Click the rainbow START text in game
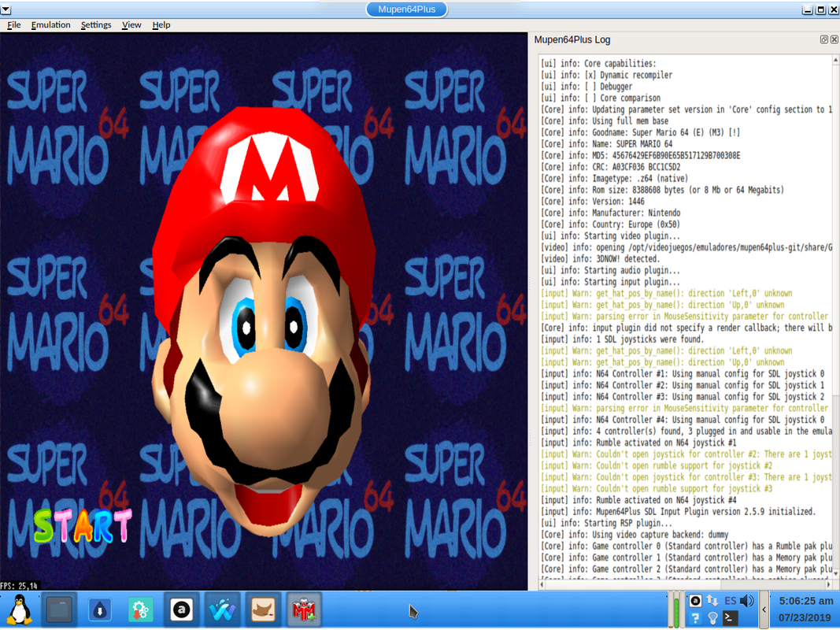 tap(83, 525)
